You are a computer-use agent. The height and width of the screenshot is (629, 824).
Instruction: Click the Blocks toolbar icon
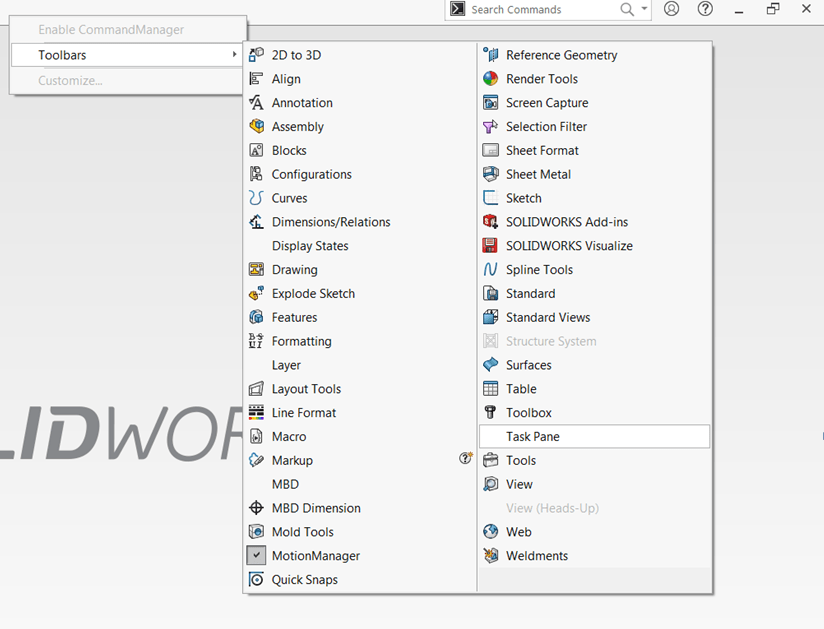point(256,150)
